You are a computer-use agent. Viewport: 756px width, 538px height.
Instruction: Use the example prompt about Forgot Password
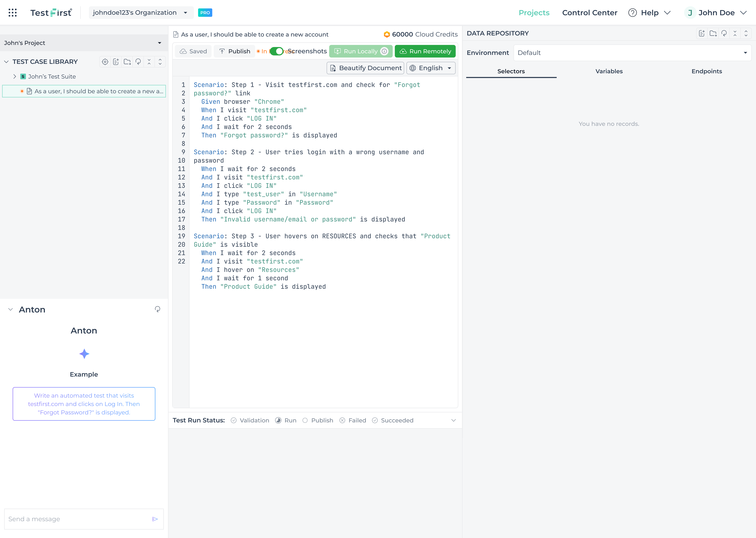click(x=84, y=404)
